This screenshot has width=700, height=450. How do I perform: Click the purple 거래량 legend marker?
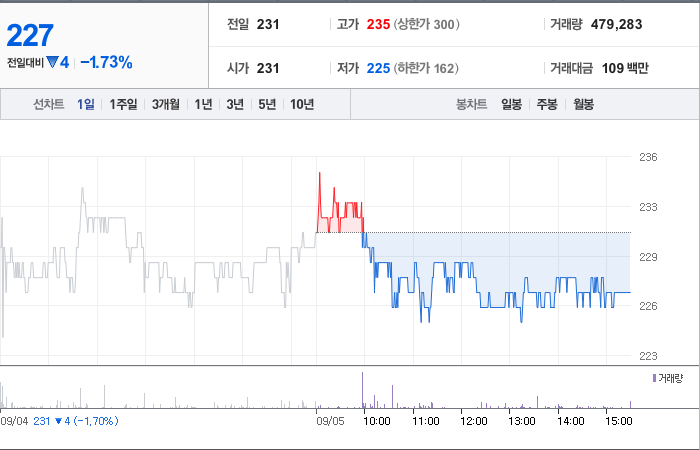click(x=654, y=379)
